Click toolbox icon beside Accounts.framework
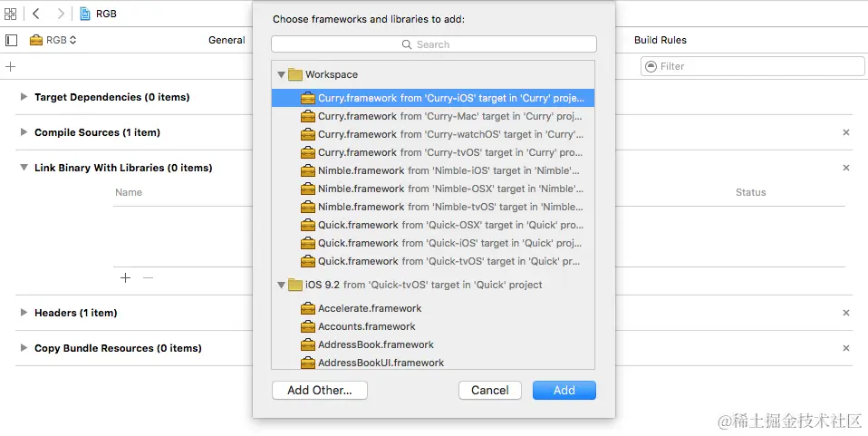This screenshot has height=436, width=868. coord(308,326)
